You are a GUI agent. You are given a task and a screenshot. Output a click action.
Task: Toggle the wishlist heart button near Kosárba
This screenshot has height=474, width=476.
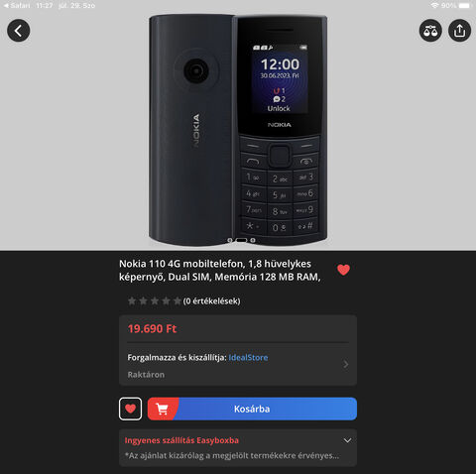pyautogui.click(x=130, y=409)
